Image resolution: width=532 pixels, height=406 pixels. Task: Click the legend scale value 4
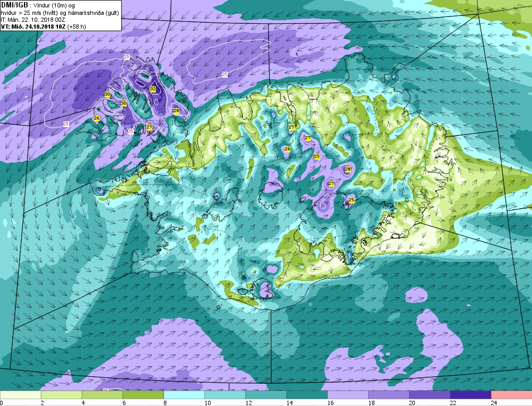[84, 403]
